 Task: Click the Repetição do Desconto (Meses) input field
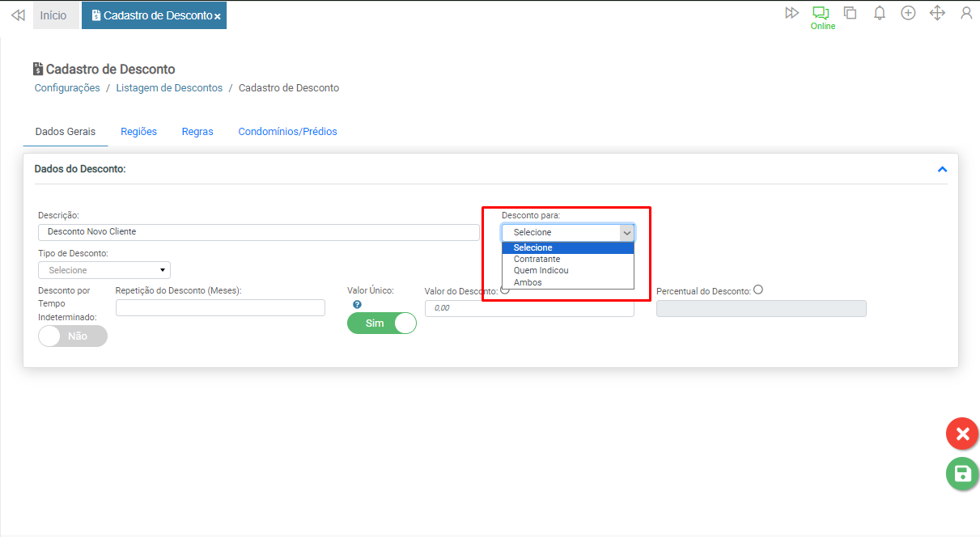220,307
